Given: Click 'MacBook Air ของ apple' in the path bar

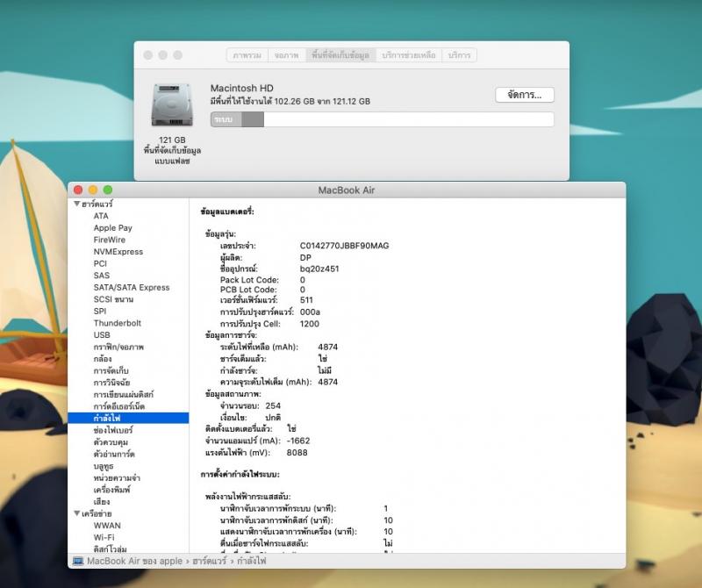Looking at the screenshot, I should 135,561.
